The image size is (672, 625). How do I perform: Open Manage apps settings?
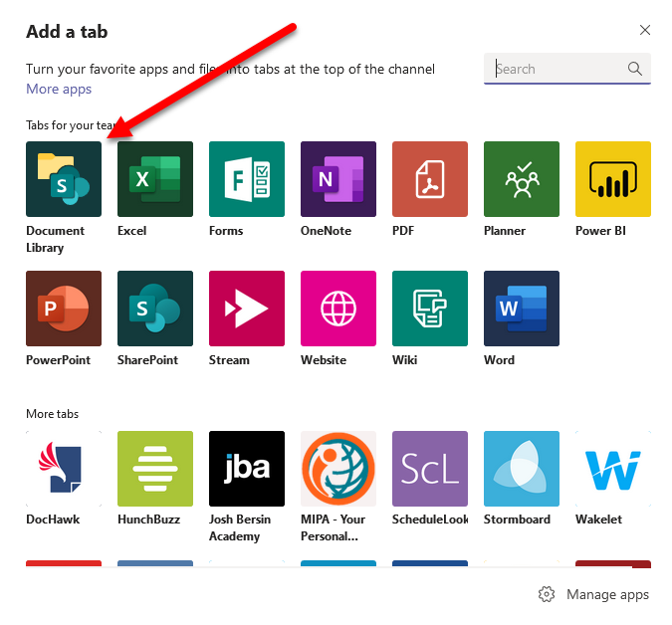(595, 594)
